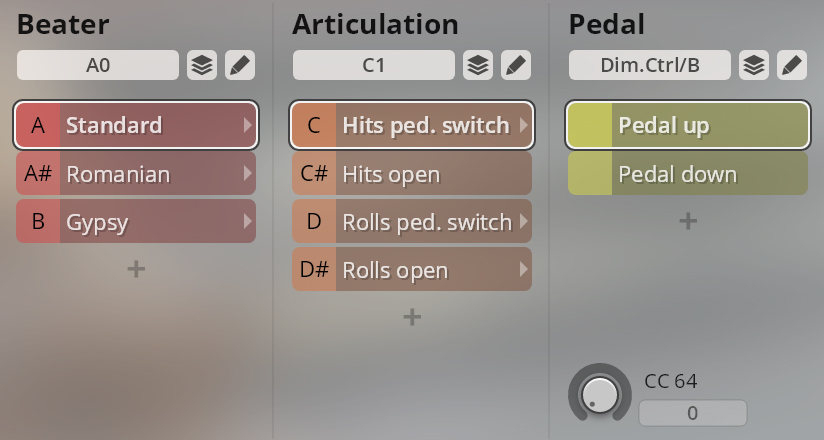Open the layers icon beside C1 field
The height and width of the screenshot is (440, 824).
pos(478,65)
